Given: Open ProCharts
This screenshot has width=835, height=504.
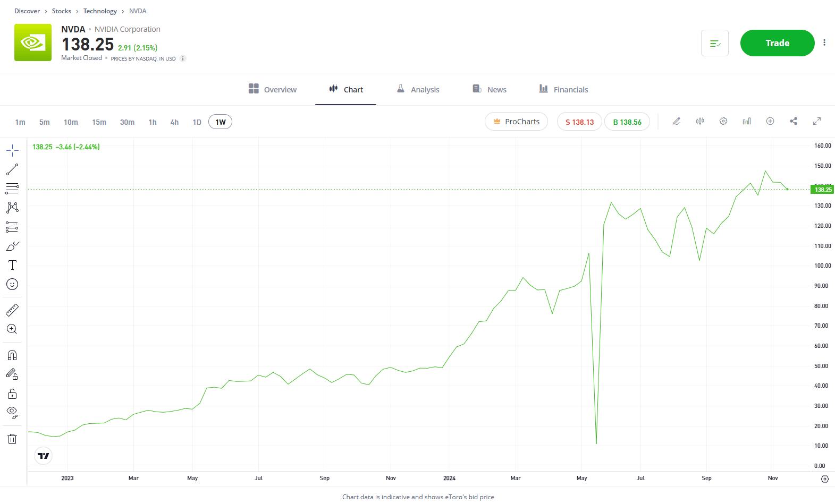Looking at the screenshot, I should 516,122.
